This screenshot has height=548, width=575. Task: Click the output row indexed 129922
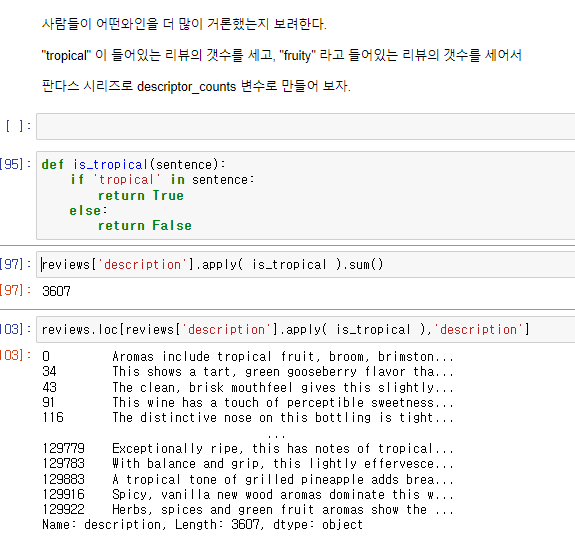(248, 509)
